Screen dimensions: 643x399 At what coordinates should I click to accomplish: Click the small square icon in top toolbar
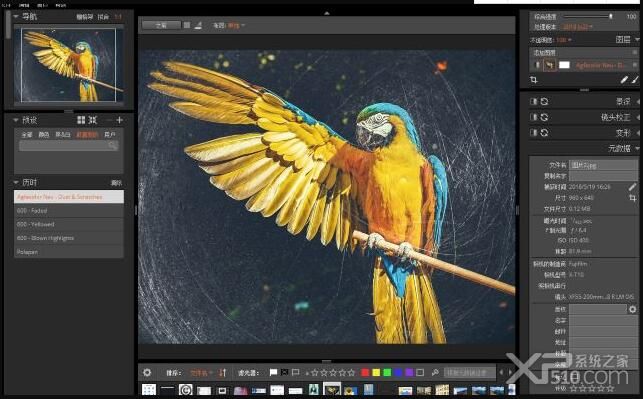pyautogui.click(x=187, y=25)
